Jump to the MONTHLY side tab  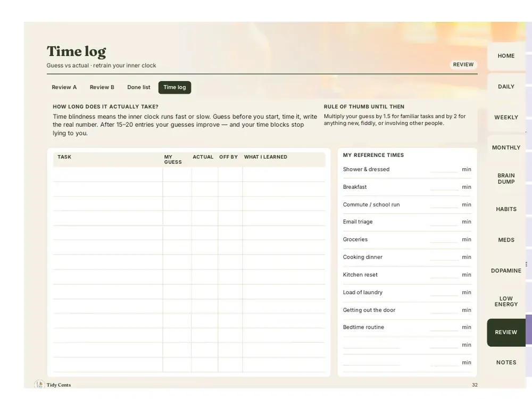(506, 147)
